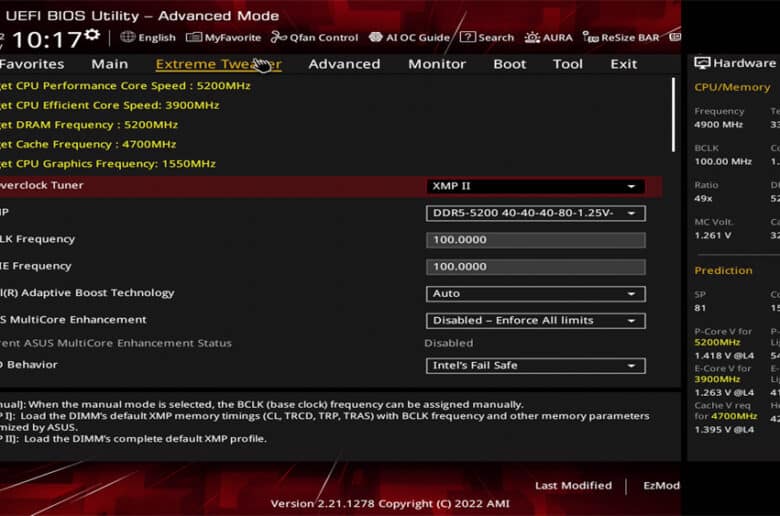Click the MultiCore Enhancement label
Image resolution: width=780 pixels, height=516 pixels.
73,319
